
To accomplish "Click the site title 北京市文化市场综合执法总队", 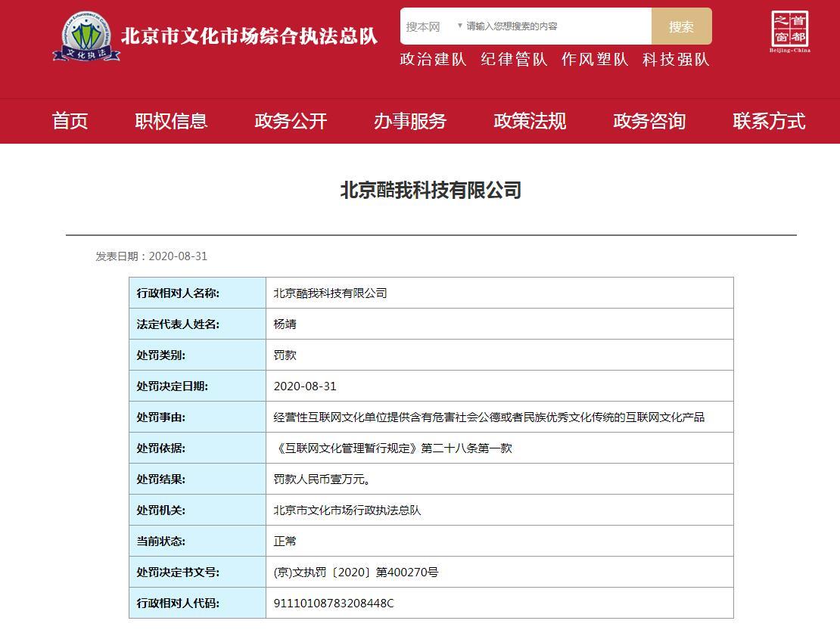I will (249, 36).
